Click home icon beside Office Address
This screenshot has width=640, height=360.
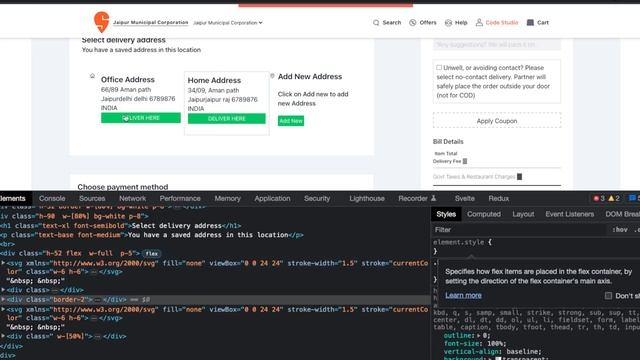pos(92,76)
